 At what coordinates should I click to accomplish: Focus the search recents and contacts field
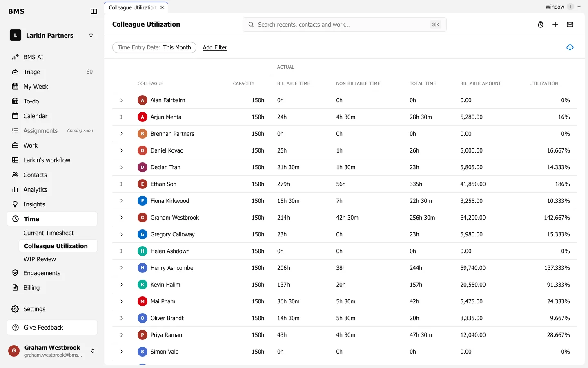[345, 25]
